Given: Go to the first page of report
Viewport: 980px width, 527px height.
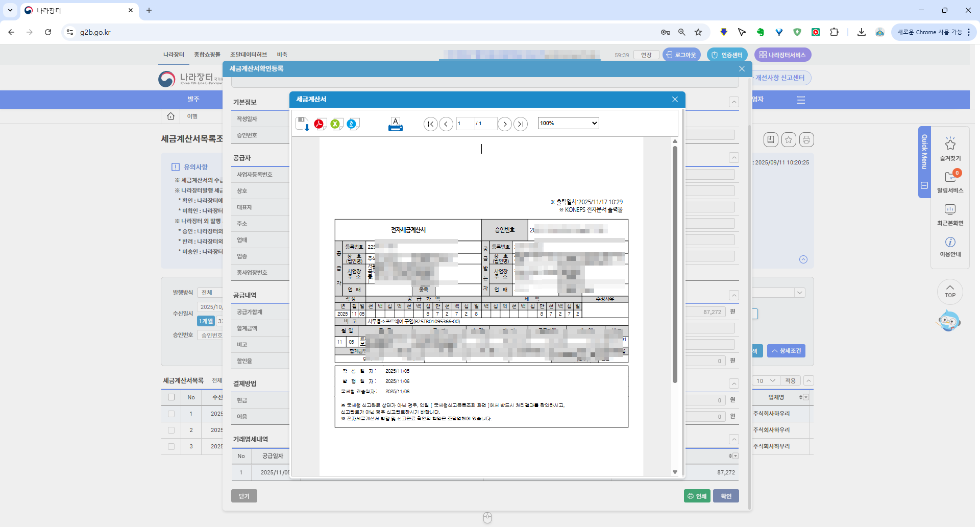Looking at the screenshot, I should [x=430, y=124].
